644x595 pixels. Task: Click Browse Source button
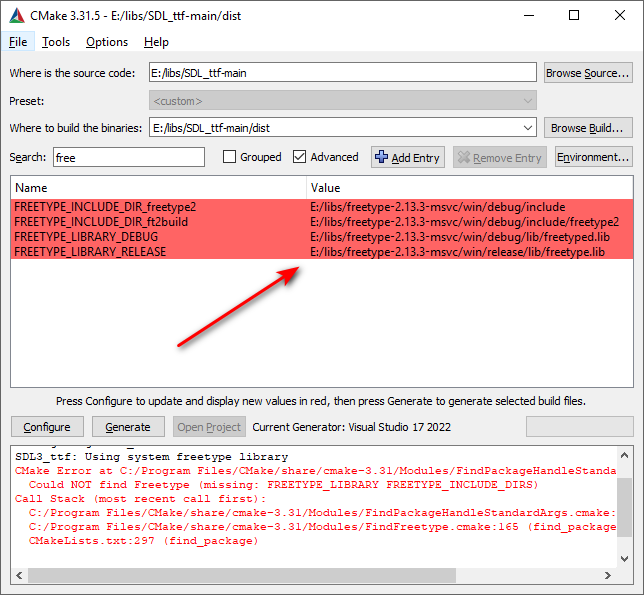click(588, 73)
